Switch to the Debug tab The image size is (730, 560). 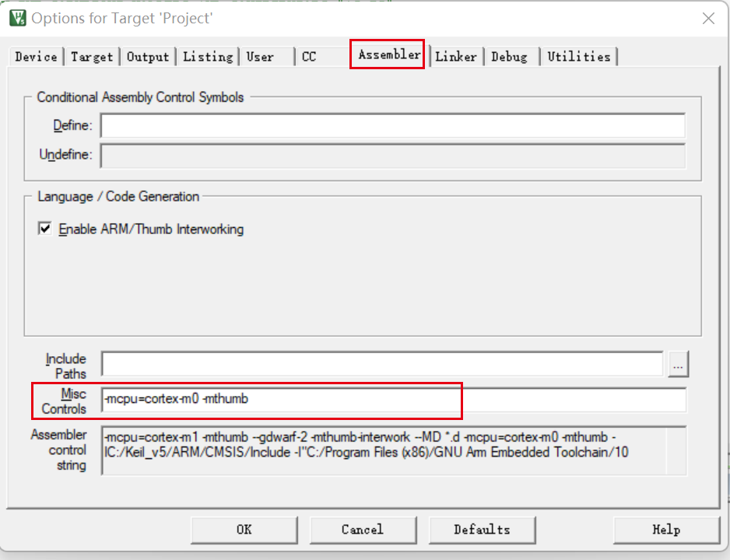click(509, 57)
